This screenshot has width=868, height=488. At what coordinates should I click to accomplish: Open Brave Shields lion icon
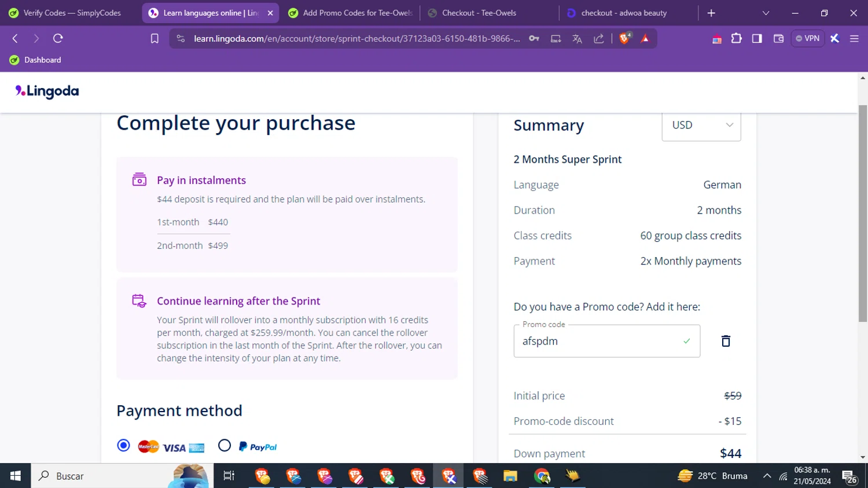(x=624, y=38)
